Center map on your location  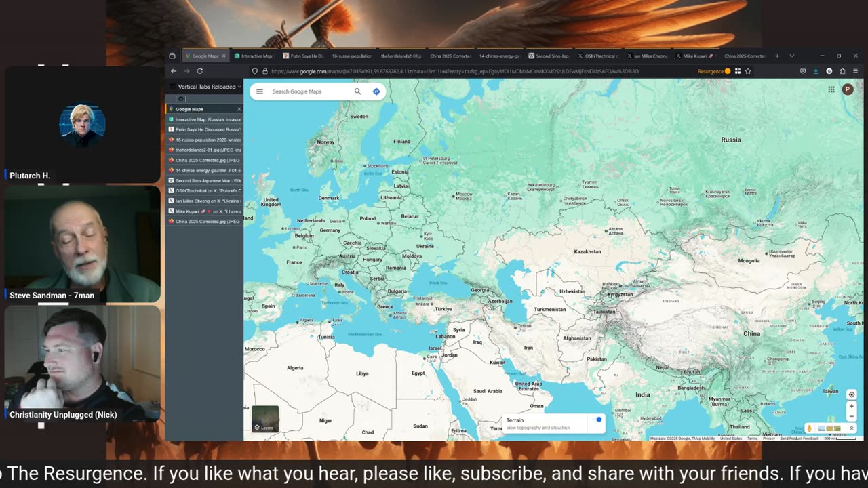coord(852,394)
